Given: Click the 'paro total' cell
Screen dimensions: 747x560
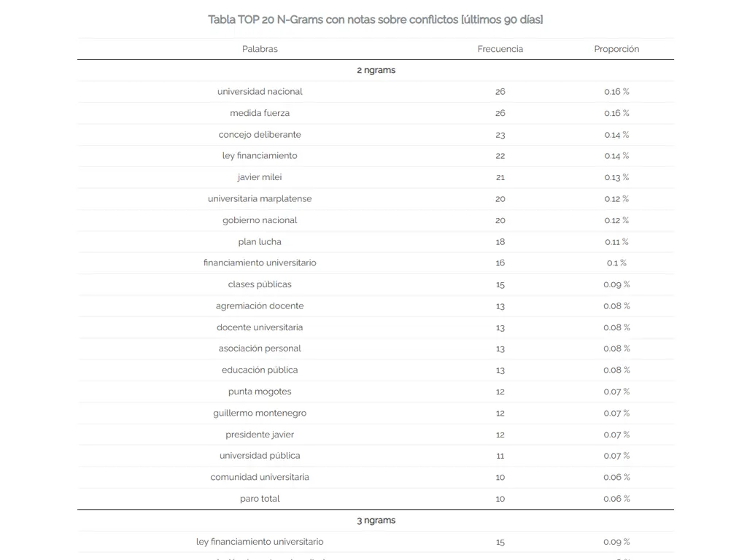Looking at the screenshot, I should [260, 499].
